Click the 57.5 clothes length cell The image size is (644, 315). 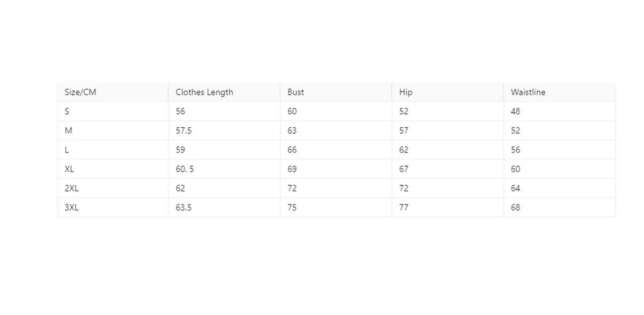pyautogui.click(x=184, y=131)
